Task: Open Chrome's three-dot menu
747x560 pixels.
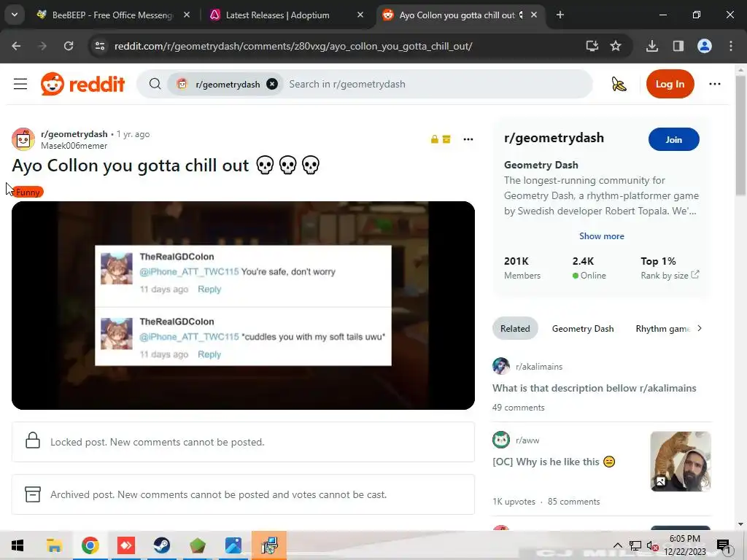Action: point(731,46)
